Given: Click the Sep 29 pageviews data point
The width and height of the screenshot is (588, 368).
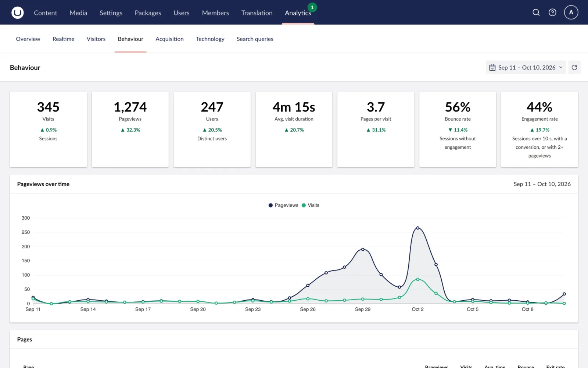Looking at the screenshot, I should tap(363, 250).
